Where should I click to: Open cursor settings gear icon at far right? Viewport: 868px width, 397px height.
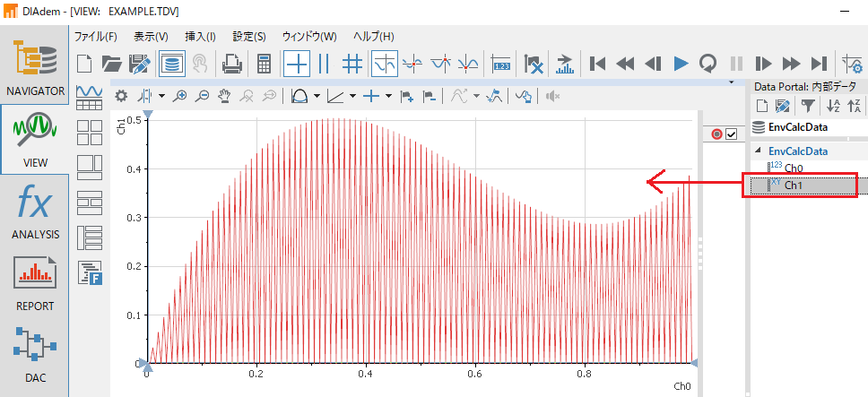[x=853, y=65]
